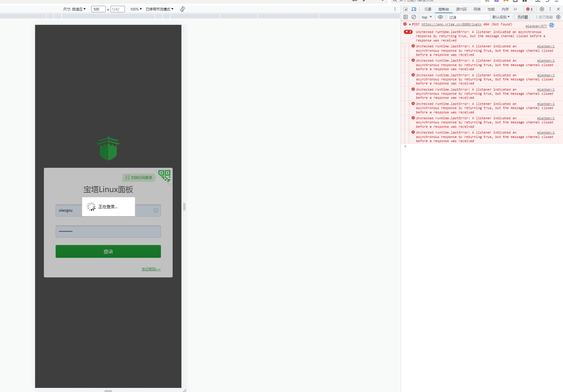Switch to the 元素 tab
The width and height of the screenshot is (563, 392).
tap(428, 9)
